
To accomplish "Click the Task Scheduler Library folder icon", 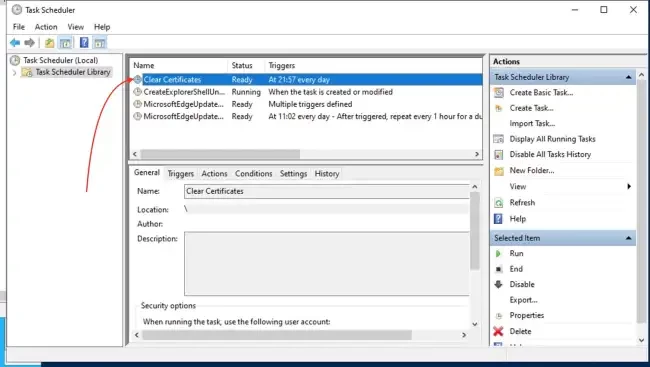I will tap(27, 73).
